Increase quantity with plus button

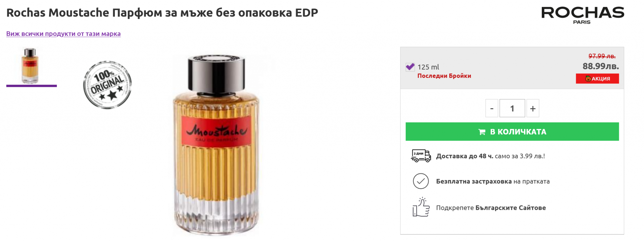[x=533, y=108]
